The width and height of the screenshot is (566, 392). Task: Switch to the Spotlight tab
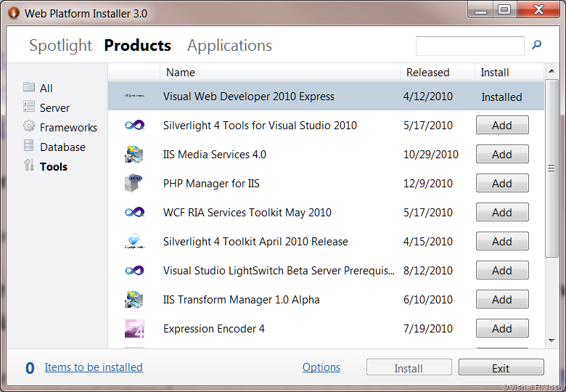pyautogui.click(x=60, y=45)
